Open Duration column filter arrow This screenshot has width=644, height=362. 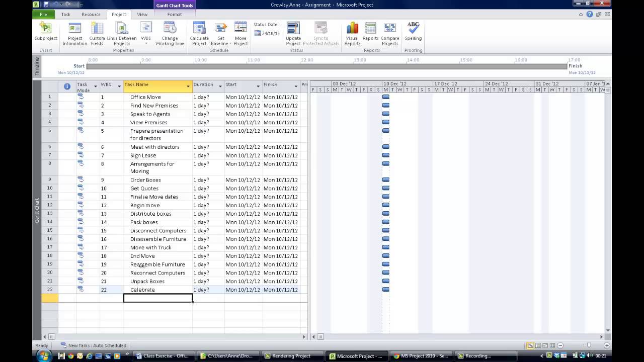[220, 86]
